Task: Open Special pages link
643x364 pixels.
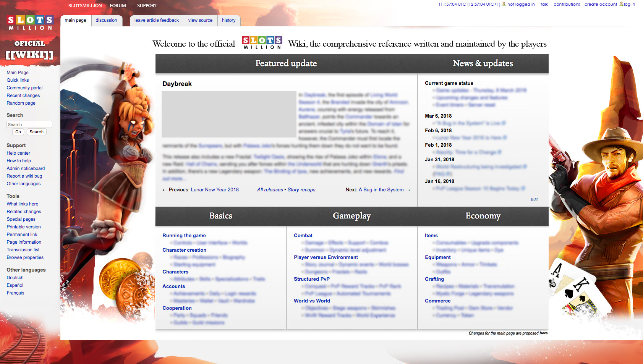Action: coord(21,219)
